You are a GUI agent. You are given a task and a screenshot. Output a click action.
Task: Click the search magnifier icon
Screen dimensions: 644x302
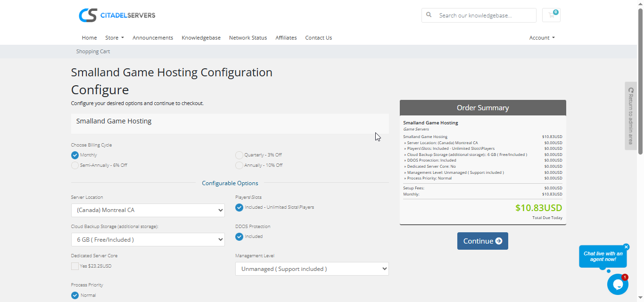click(x=429, y=15)
